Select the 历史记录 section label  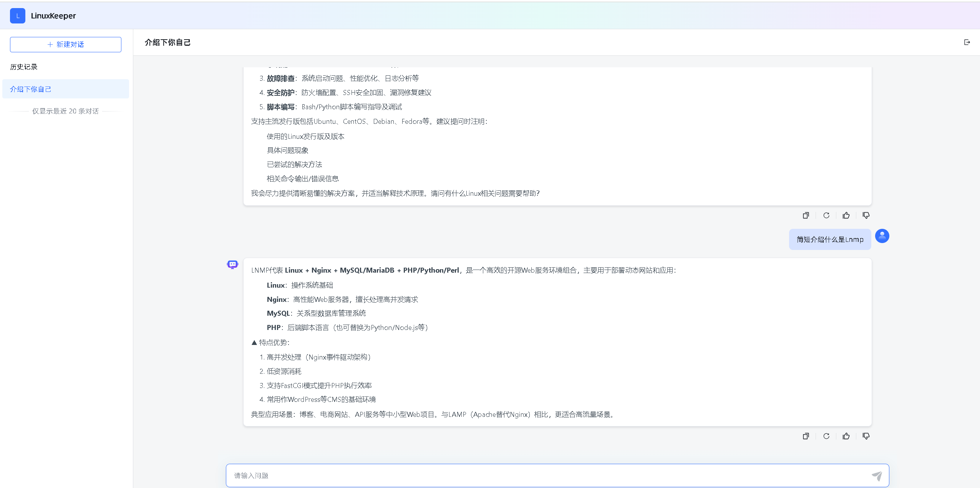click(x=23, y=67)
